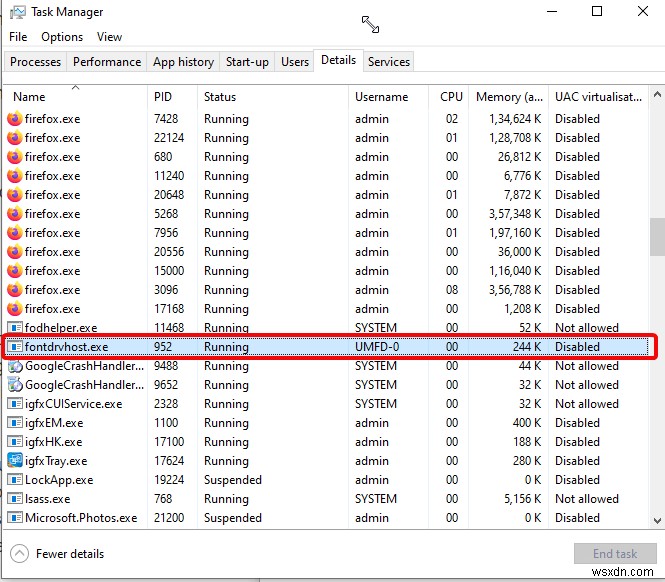Click Firefox icon for PID 7956

coord(15,233)
